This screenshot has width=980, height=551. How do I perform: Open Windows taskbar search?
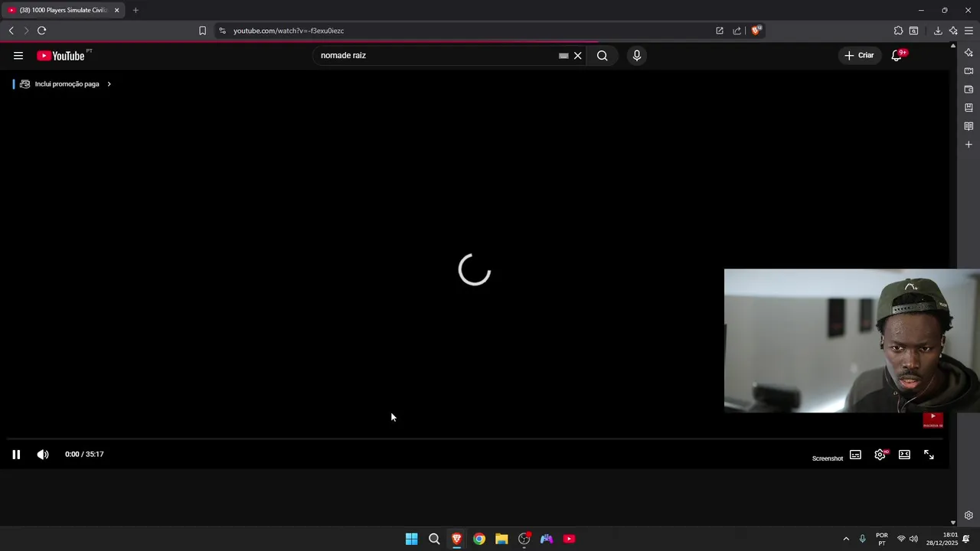(434, 539)
